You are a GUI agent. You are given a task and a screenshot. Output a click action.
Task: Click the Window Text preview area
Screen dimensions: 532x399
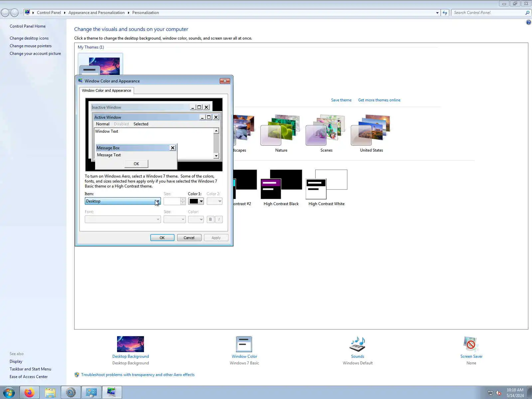(x=154, y=136)
